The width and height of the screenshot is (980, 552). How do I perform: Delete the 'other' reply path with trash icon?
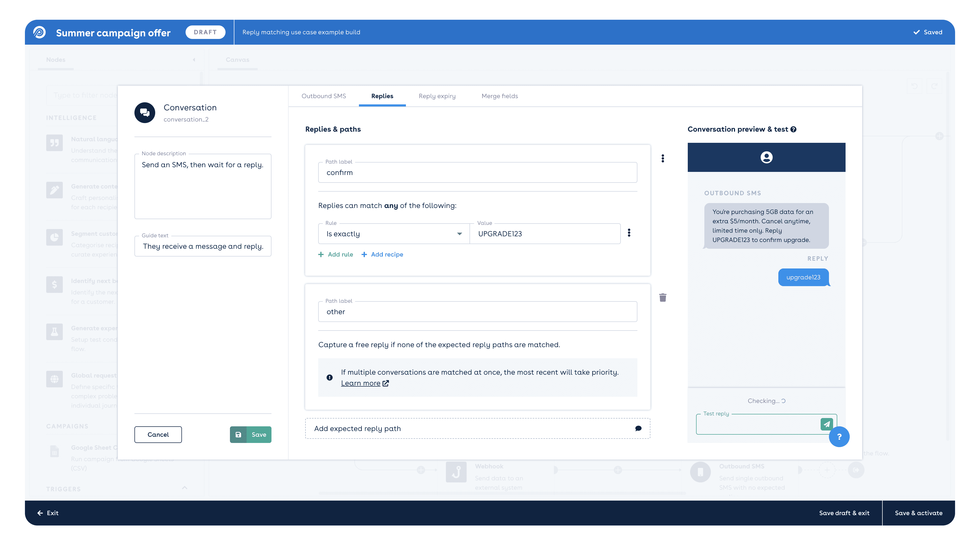click(662, 297)
